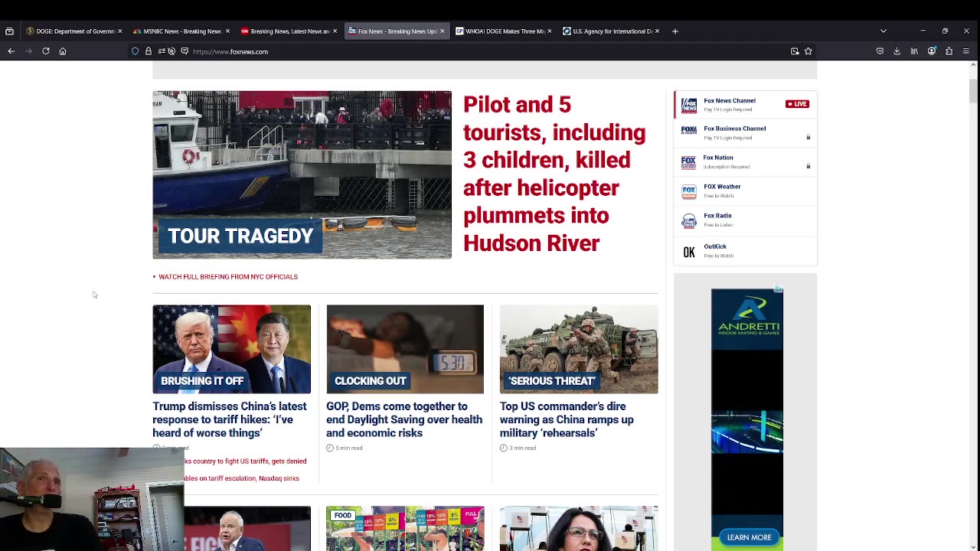The width and height of the screenshot is (980, 551).
Task: Open the Nasdaq sinks tariff escalation link
Action: pyautogui.click(x=241, y=478)
